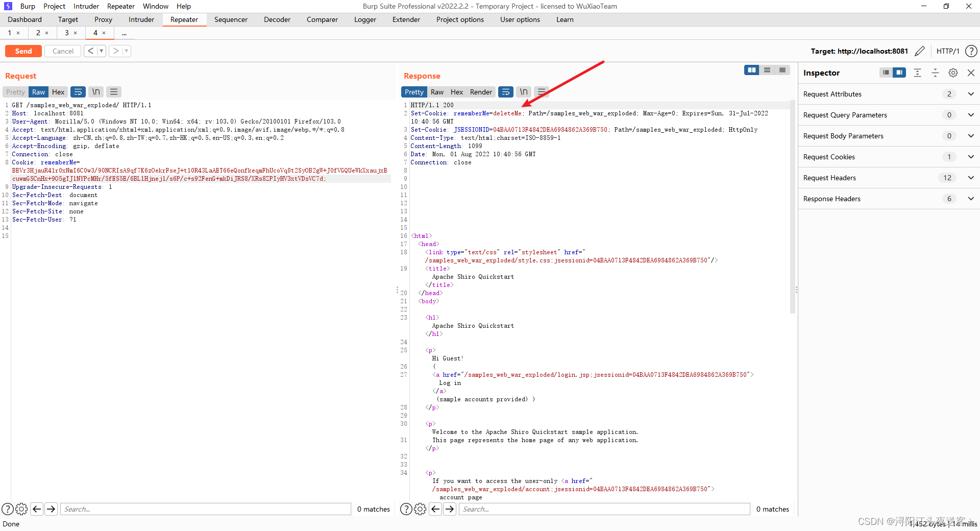Close Repeater tab 1
The height and width of the screenshot is (531, 980).
click(x=18, y=33)
